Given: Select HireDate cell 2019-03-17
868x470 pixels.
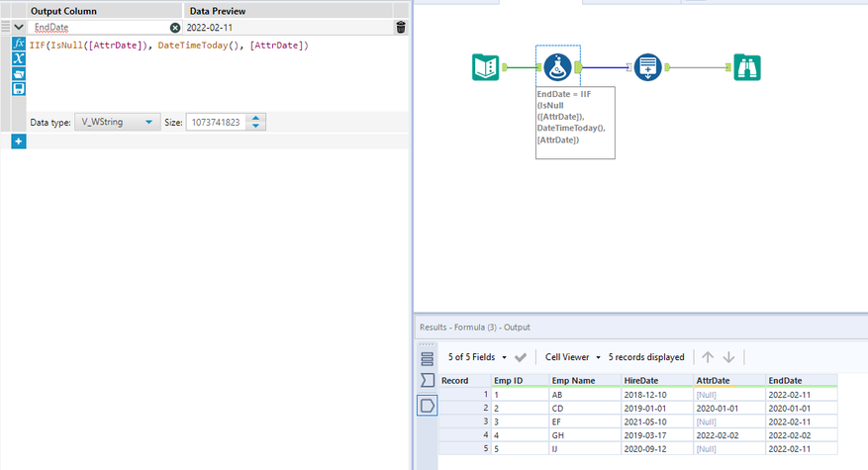Looking at the screenshot, I should [657, 435].
